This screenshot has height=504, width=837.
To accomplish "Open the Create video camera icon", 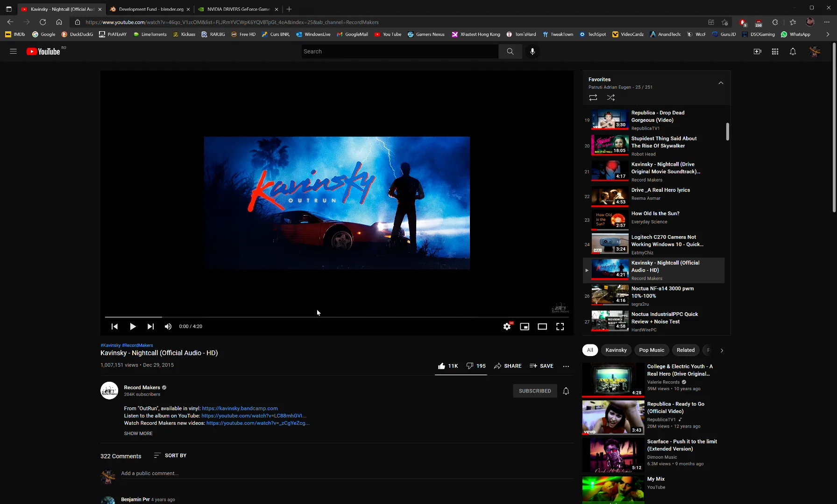I will tap(758, 51).
